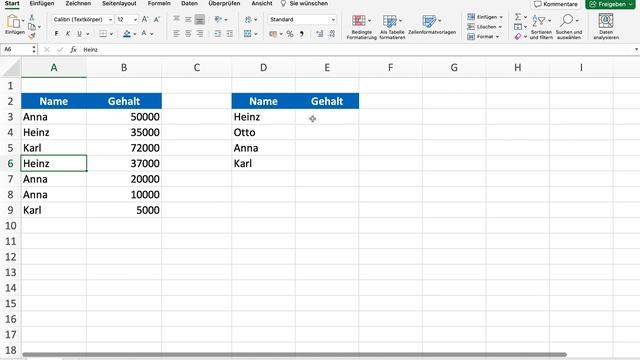Click the decrease decimal places icon

[332, 34]
